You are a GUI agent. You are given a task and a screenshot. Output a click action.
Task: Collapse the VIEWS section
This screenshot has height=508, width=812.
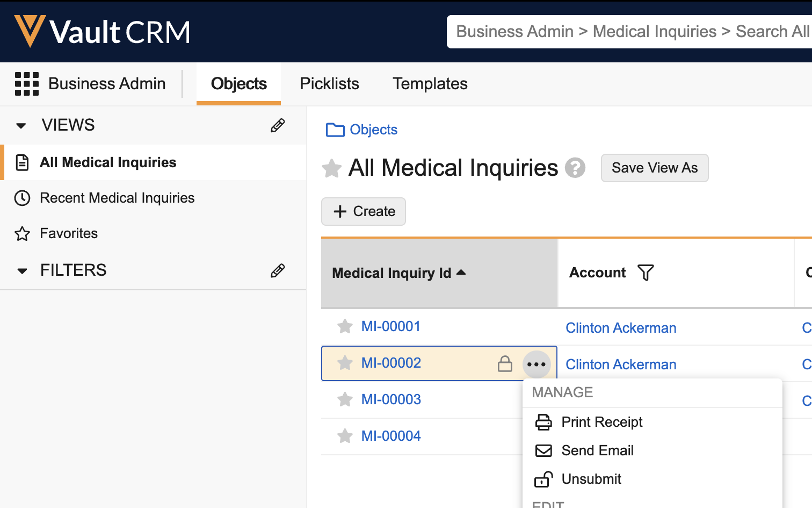(x=20, y=125)
